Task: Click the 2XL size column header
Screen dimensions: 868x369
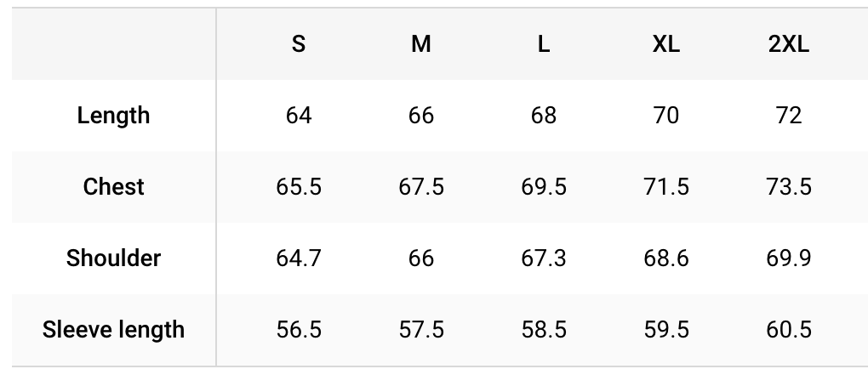Action: (789, 43)
